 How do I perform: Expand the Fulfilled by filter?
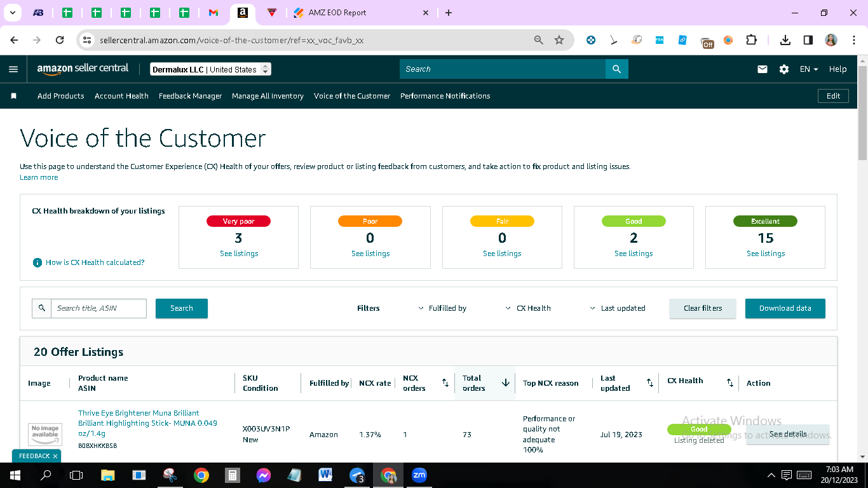442,308
